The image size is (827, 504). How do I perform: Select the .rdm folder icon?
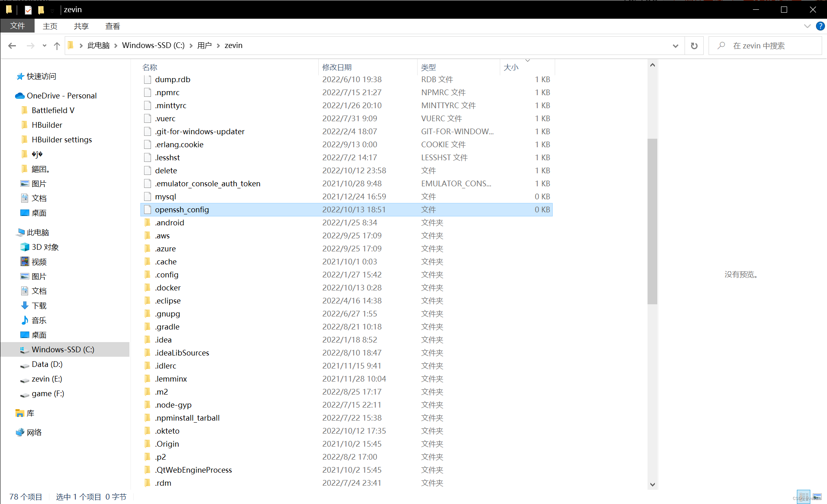(x=147, y=483)
